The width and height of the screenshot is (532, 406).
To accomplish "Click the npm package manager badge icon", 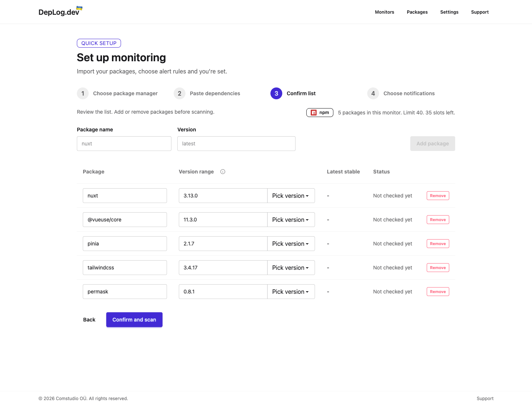I will pyautogui.click(x=314, y=113).
